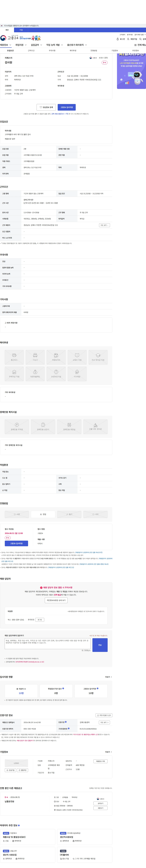Expand the 취업지원 navigation dropdown
The image size is (146, 868).
point(21,45)
